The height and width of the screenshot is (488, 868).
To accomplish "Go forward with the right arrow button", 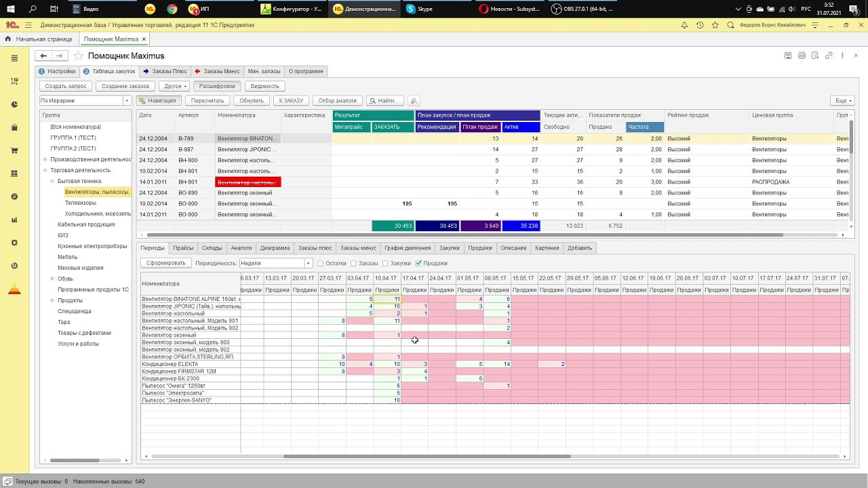I will coord(60,56).
